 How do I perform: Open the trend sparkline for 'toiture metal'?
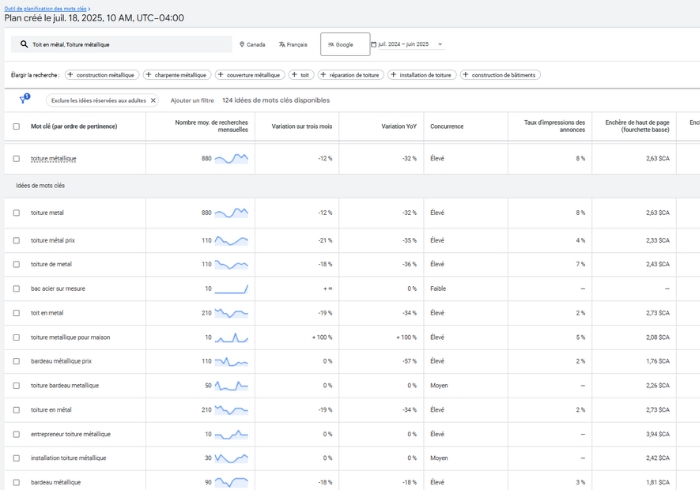pos(231,213)
